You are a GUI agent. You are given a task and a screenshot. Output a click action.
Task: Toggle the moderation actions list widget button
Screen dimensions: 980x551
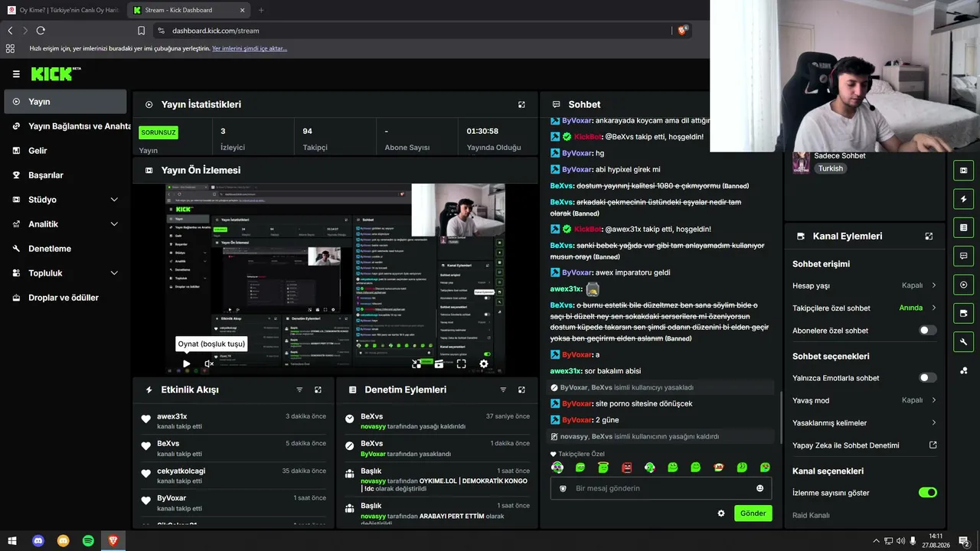[x=963, y=227]
